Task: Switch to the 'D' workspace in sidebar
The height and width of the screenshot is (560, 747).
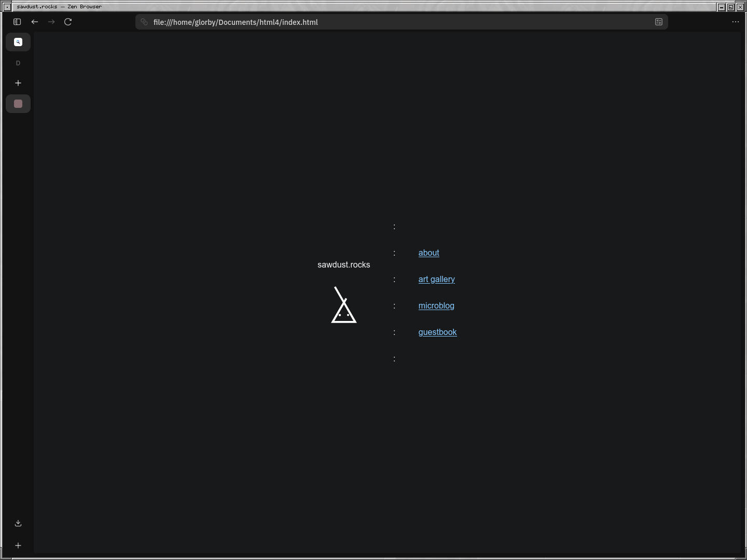Action: tap(18, 63)
